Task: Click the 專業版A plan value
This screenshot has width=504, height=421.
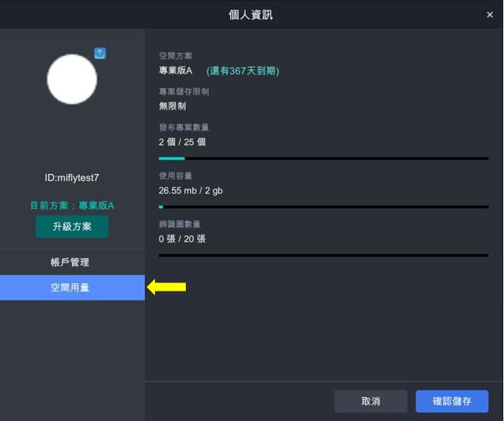Action: coord(175,71)
